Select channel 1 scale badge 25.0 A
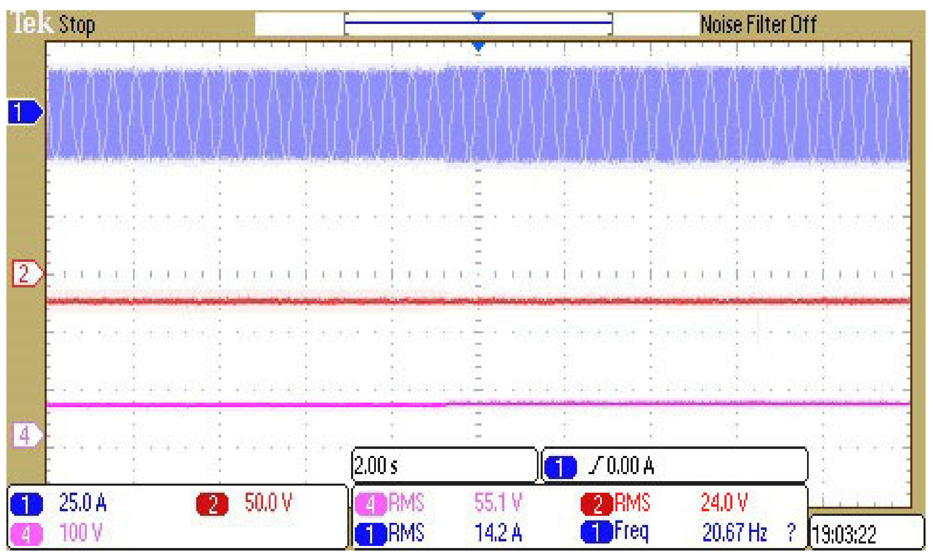Viewport: 933px width, 560px height. click(26, 504)
